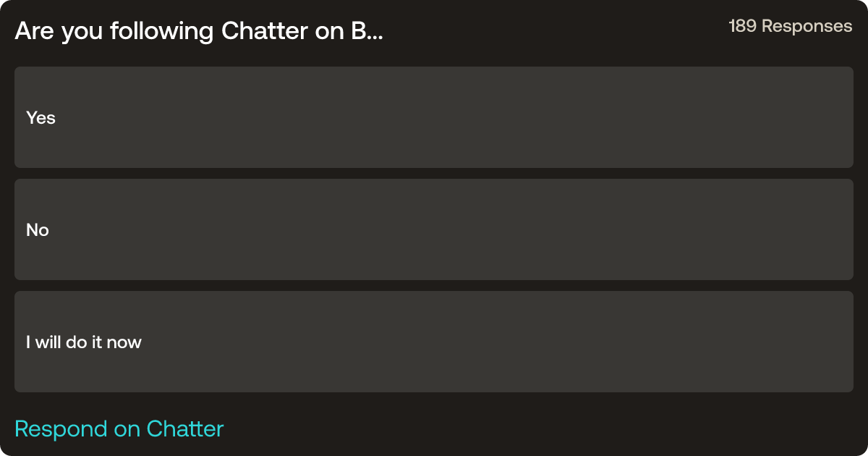
Task: Click the "I will do it now" text
Action: (84, 342)
